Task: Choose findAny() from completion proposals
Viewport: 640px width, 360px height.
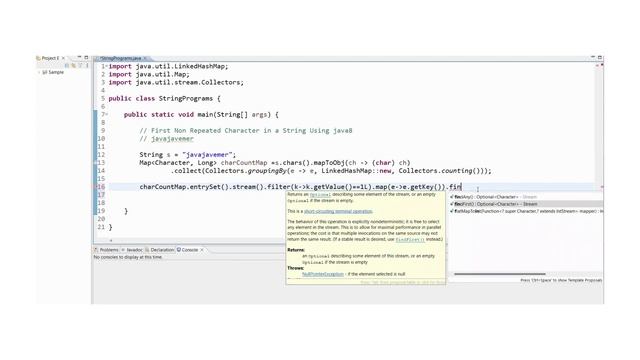Action: [526, 197]
